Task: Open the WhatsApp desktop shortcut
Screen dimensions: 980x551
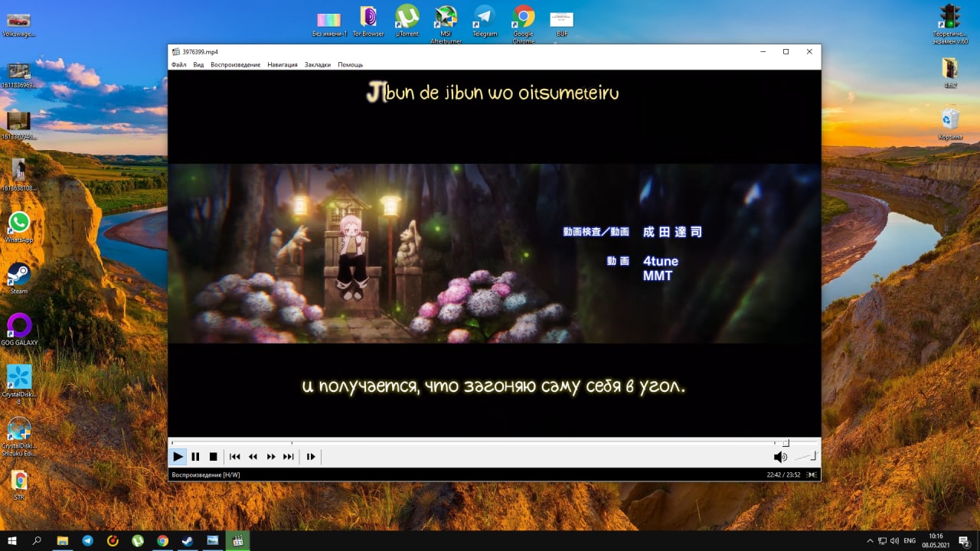Action: (19, 227)
